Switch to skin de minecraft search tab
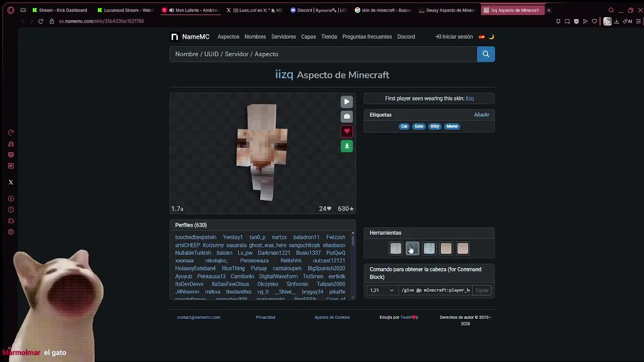Screen dimensions: 644x362 (383, 10)
